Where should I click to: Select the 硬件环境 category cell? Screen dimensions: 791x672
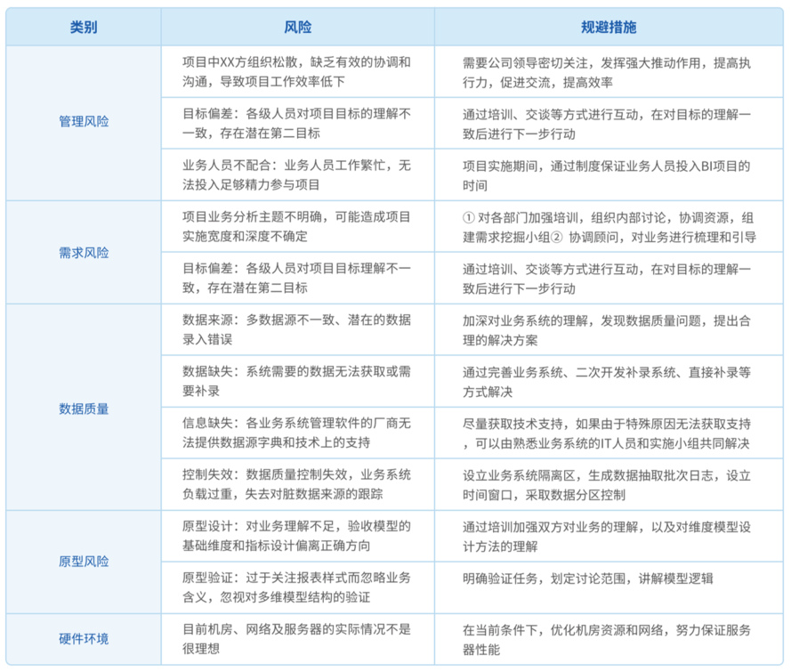pyautogui.click(x=84, y=639)
